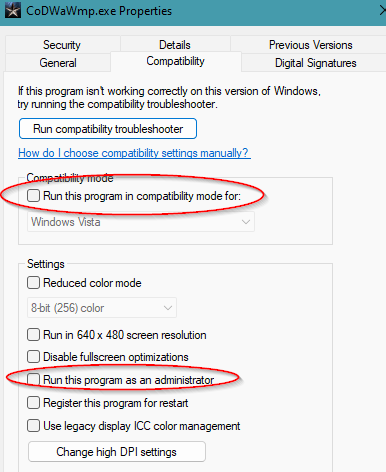Open the Previous Versions tab
The image size is (386, 472).
[x=310, y=45]
